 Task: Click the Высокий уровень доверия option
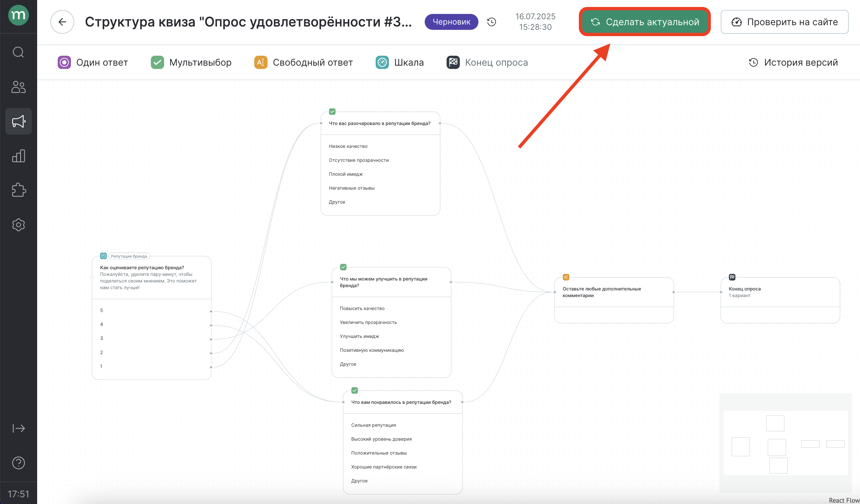[381, 439]
